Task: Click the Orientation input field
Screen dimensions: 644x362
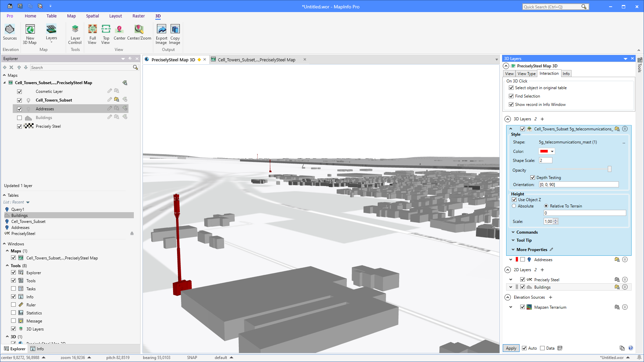Action: 578,185
